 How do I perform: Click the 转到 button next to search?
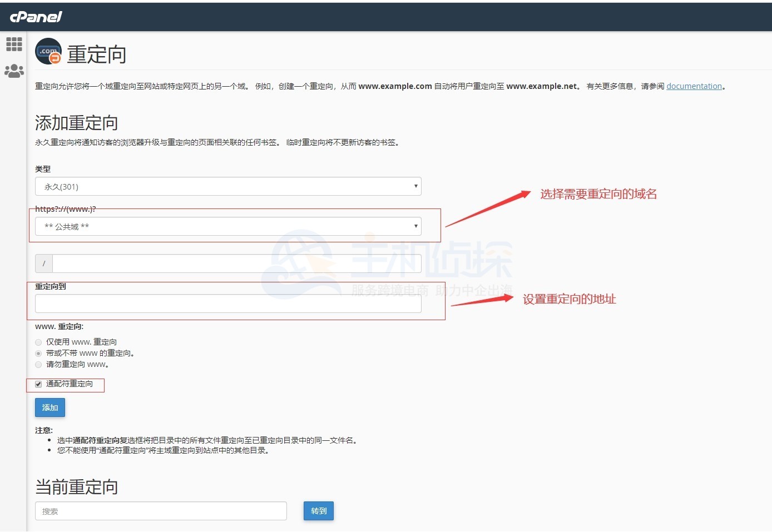tap(318, 510)
